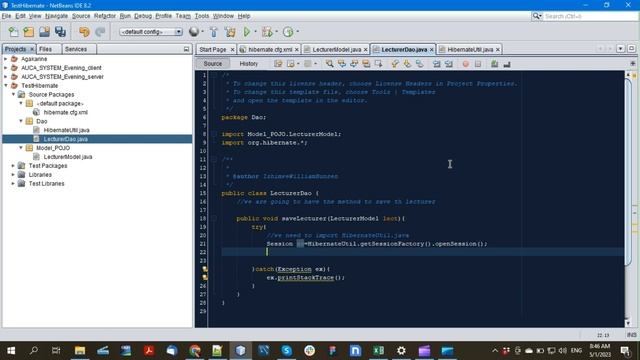
Task: Click the Comment icon in editor toolbar
Action: click(494, 64)
